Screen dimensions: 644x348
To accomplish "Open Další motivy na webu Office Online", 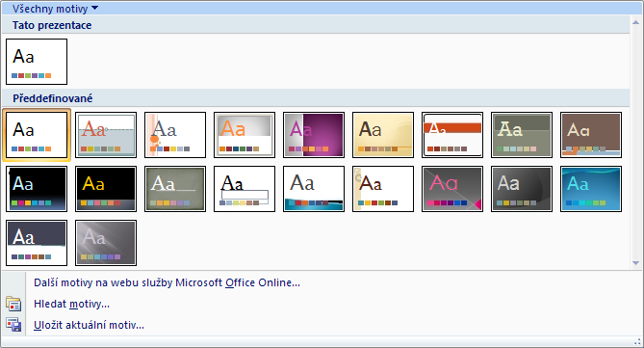I will pyautogui.click(x=167, y=282).
